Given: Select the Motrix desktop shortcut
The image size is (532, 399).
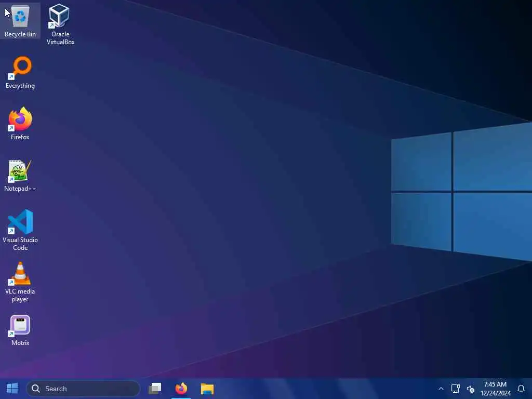Looking at the screenshot, I should click(20, 330).
